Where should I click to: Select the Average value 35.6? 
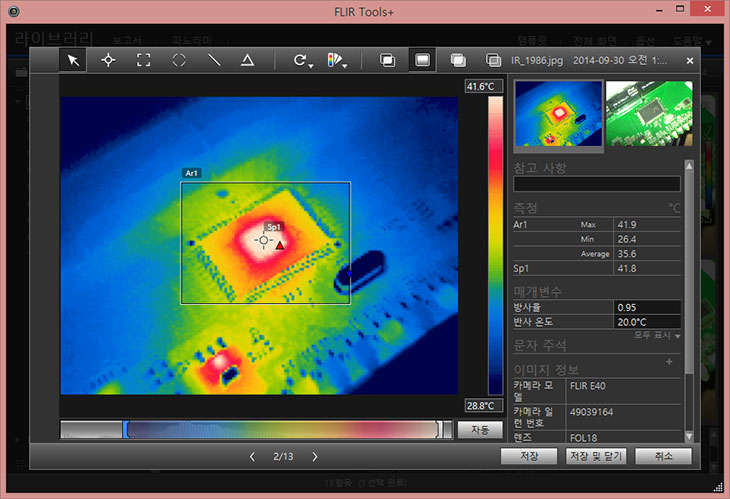point(627,254)
